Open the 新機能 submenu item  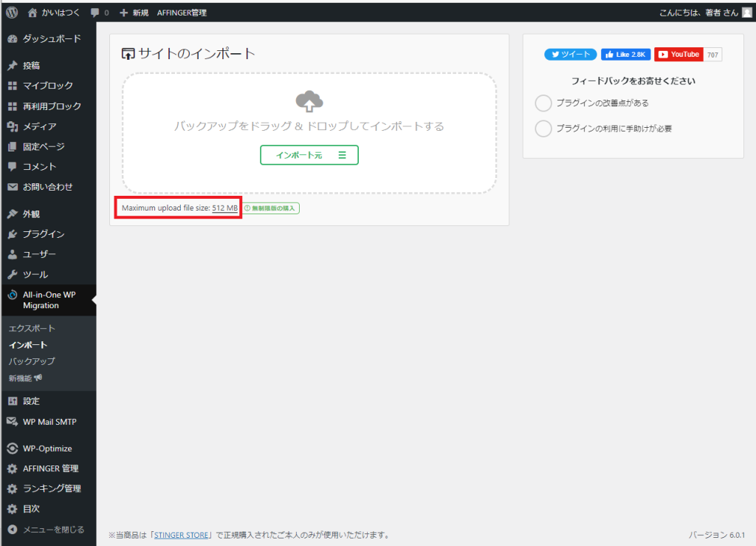click(26, 378)
